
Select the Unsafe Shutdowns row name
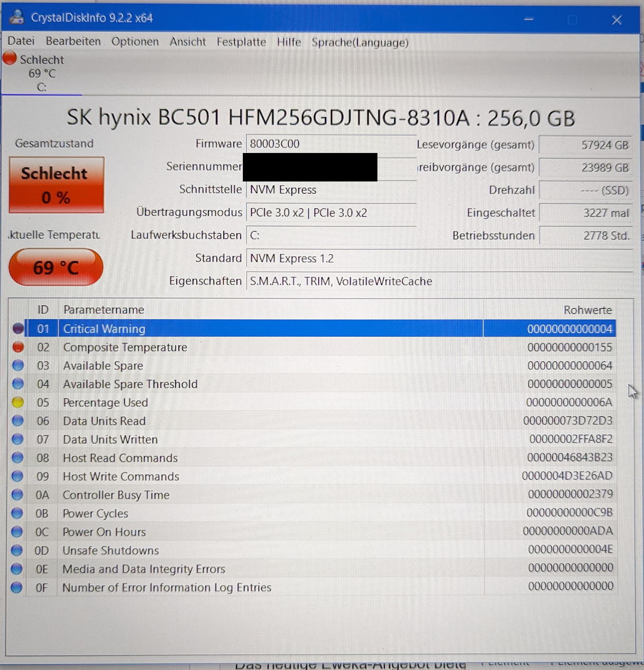(x=110, y=550)
